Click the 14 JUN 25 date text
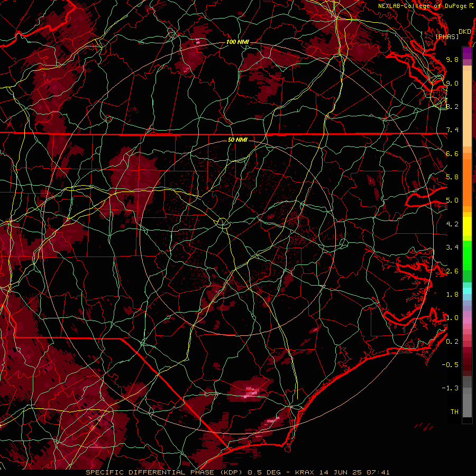 pyautogui.click(x=341, y=472)
